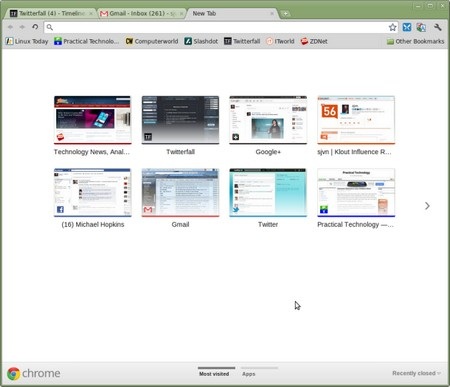This screenshot has width=450, height=387.
Task: Select the Most visited section
Action: (x=214, y=374)
